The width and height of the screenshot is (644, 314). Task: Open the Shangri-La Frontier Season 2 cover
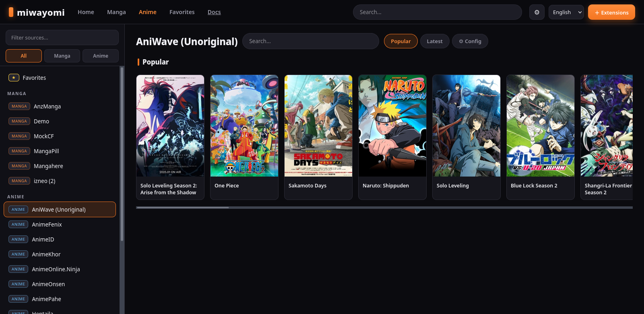tap(607, 126)
